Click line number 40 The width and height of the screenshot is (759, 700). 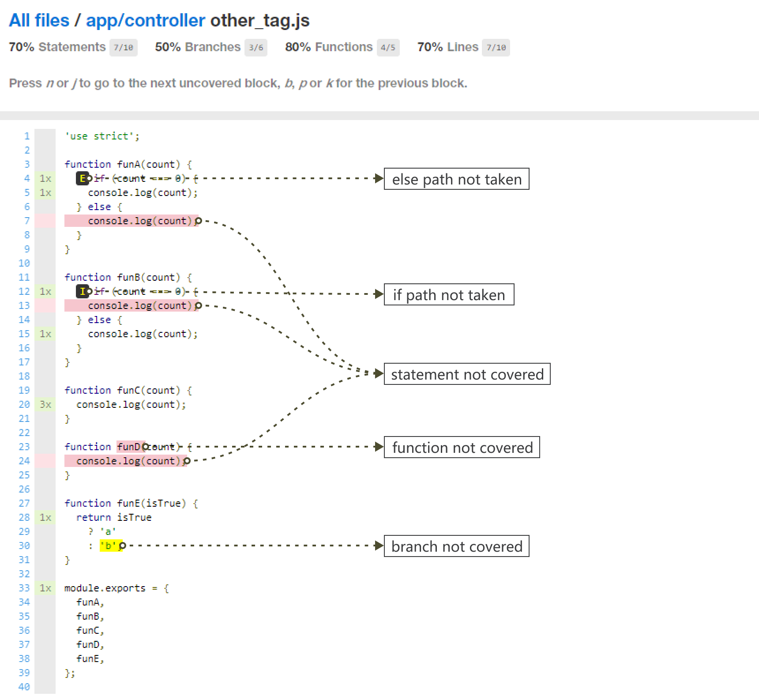click(24, 687)
